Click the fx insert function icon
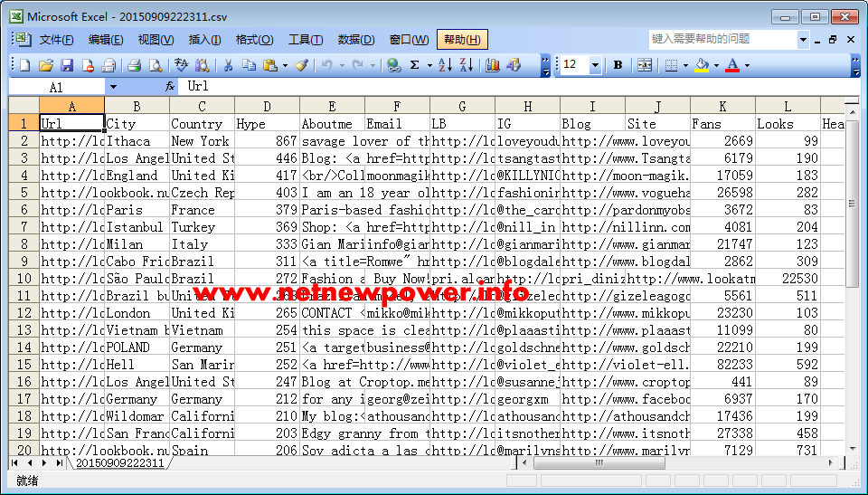The width and height of the screenshot is (868, 495). [x=170, y=87]
